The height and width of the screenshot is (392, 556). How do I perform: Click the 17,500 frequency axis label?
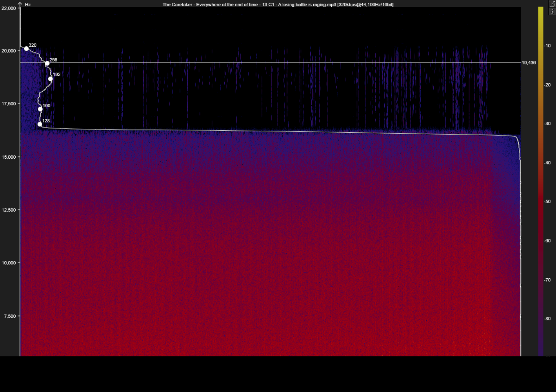click(9, 104)
